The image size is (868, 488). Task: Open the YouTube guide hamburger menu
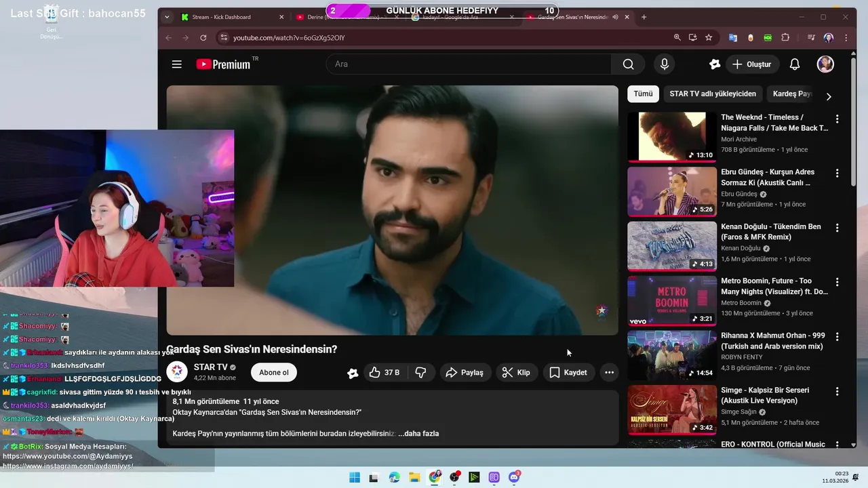click(177, 64)
